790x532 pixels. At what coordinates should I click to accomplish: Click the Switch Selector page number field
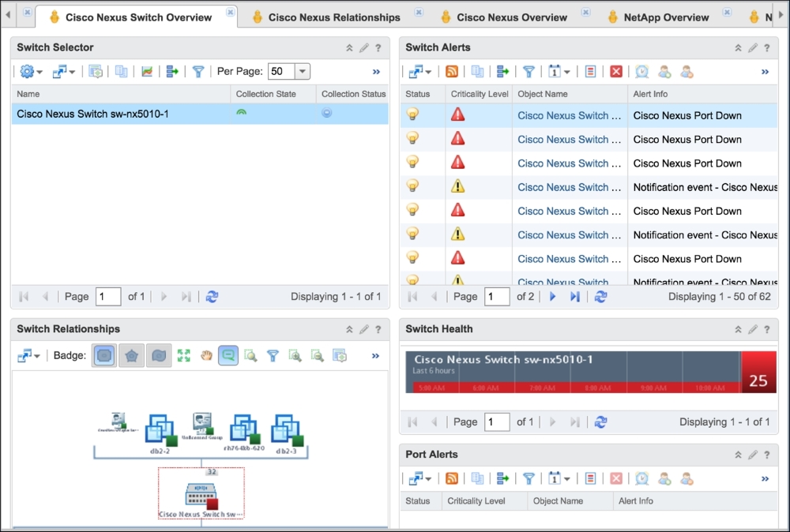108,297
